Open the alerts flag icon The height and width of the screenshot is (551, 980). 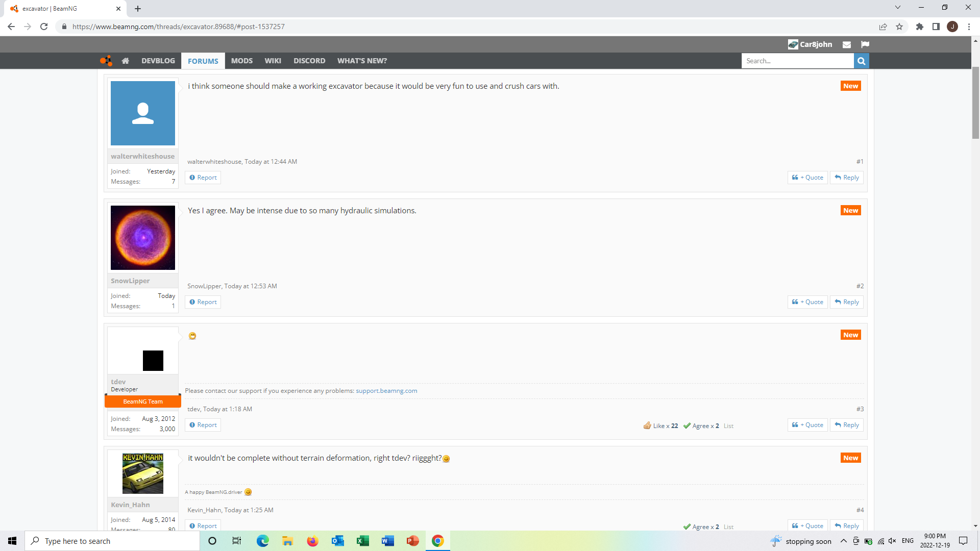[x=865, y=44]
